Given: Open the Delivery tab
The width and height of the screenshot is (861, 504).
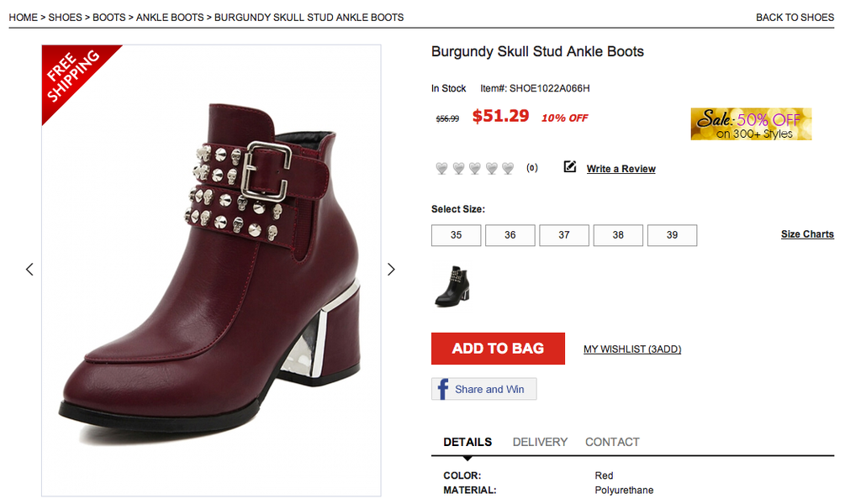Looking at the screenshot, I should (x=540, y=442).
